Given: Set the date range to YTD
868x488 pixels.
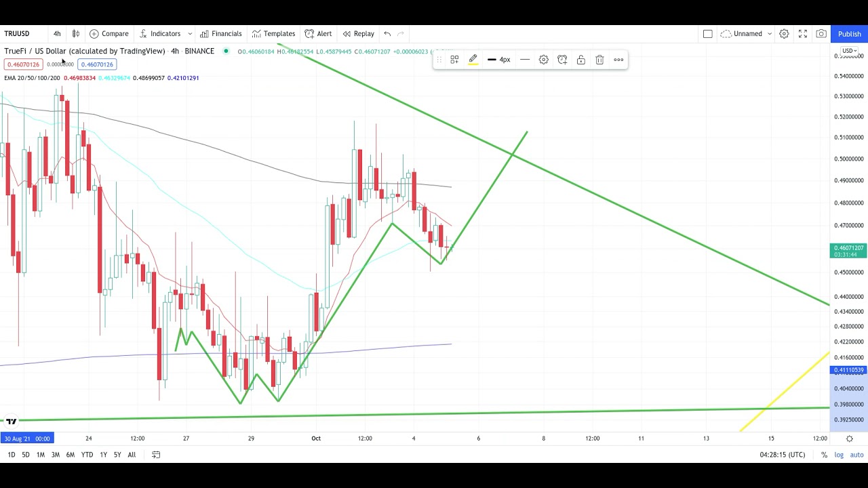Looking at the screenshot, I should click(x=87, y=455).
